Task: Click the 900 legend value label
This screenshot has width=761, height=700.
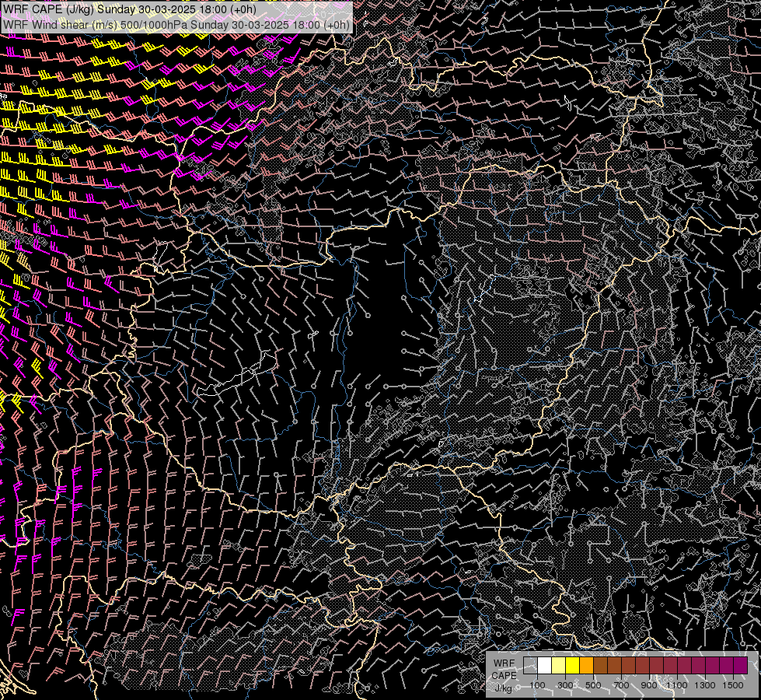Action: [x=649, y=685]
